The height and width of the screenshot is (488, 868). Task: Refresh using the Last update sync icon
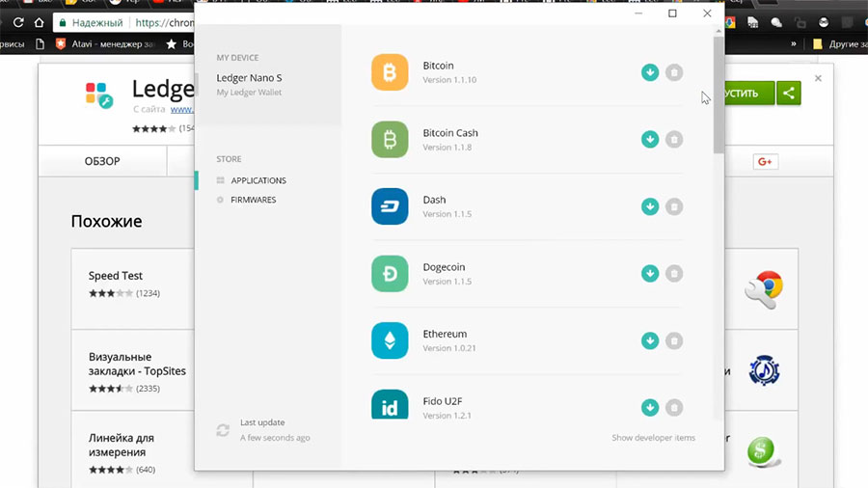(x=223, y=430)
